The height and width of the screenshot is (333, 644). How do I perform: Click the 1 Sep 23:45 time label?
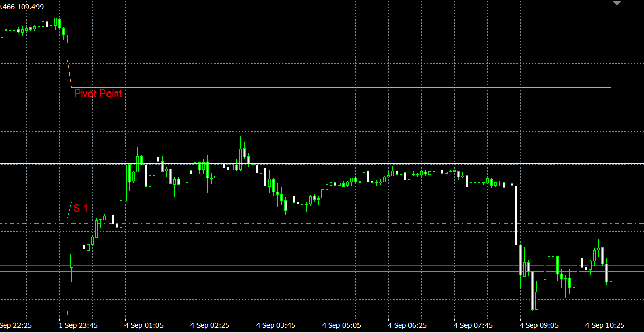pos(78,325)
